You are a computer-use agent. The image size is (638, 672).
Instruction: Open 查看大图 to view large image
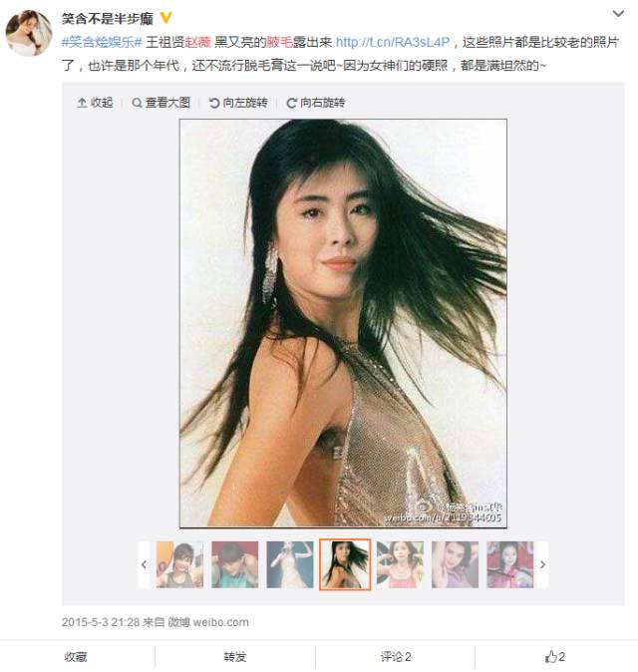click(161, 103)
